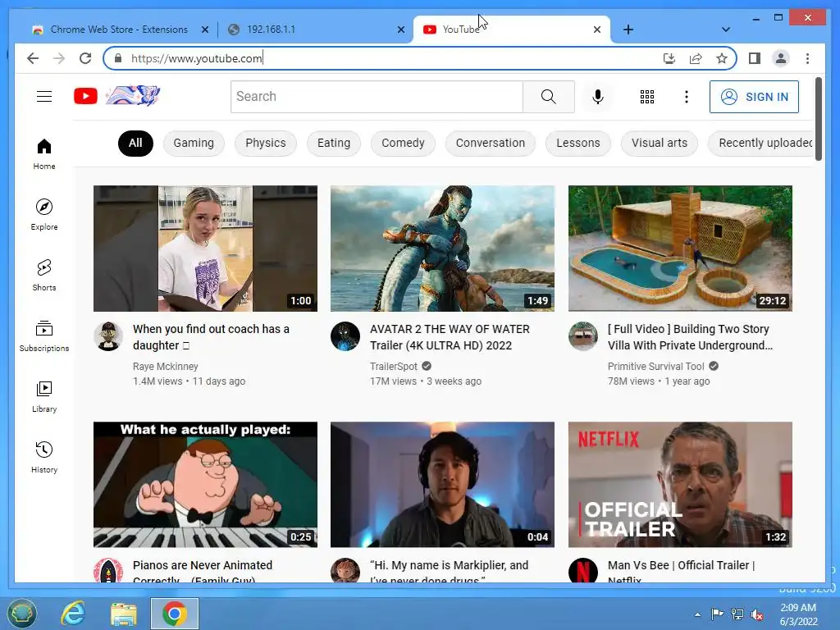This screenshot has height=630, width=840.
Task: Click the address bar URL
Action: pos(197,58)
